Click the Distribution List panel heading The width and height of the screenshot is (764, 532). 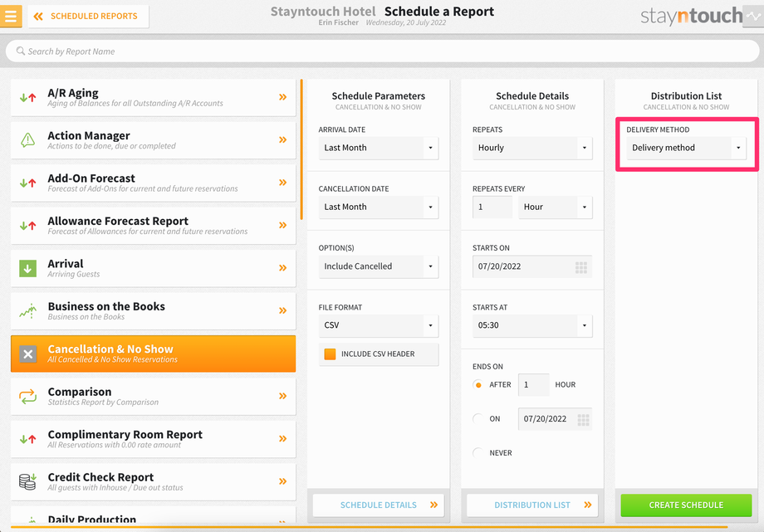point(686,96)
